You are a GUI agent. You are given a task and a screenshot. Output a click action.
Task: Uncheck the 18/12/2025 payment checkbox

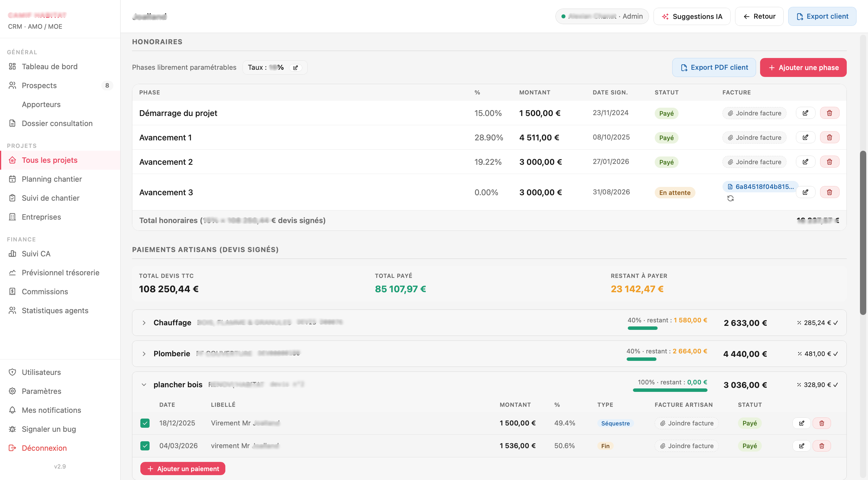(145, 423)
